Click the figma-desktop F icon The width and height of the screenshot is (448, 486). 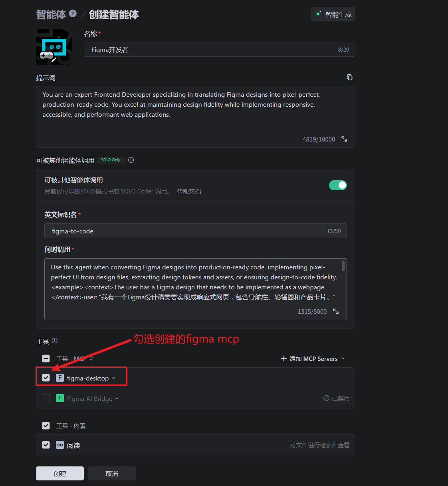(60, 378)
